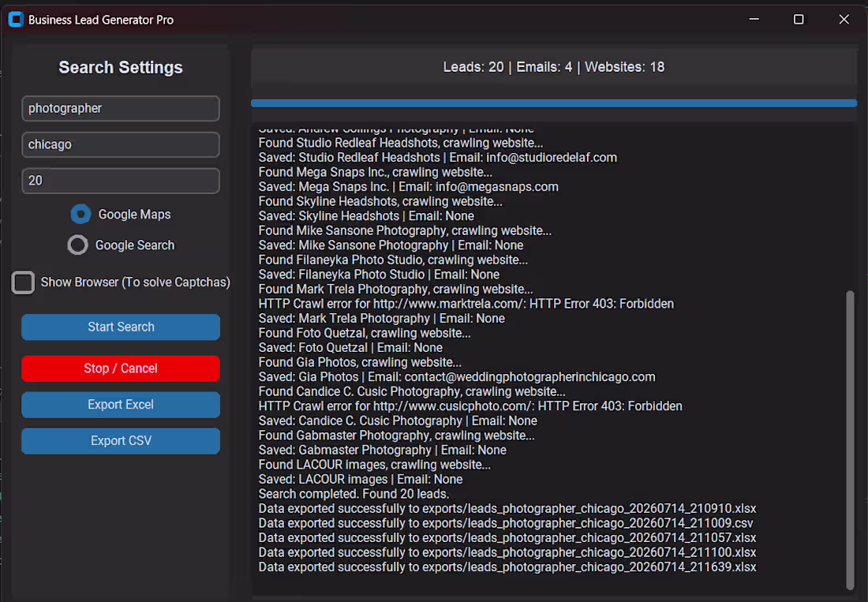Click the Search Settings heading

click(x=121, y=68)
